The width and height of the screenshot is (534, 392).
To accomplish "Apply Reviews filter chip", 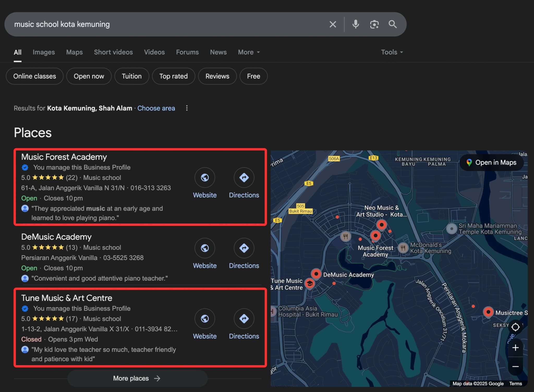I will click(x=217, y=76).
